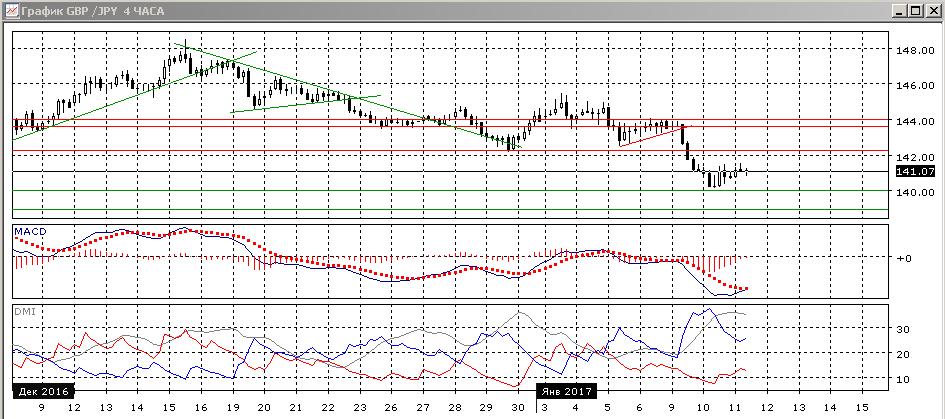
Task: Select the 'Дек 2016' month marker
Action: click(43, 391)
